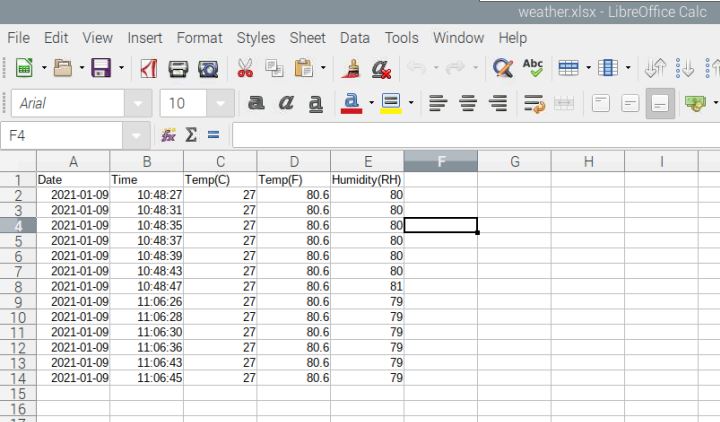The height and width of the screenshot is (422, 720).
Task: Expand the Save options arrow
Action: (121, 68)
